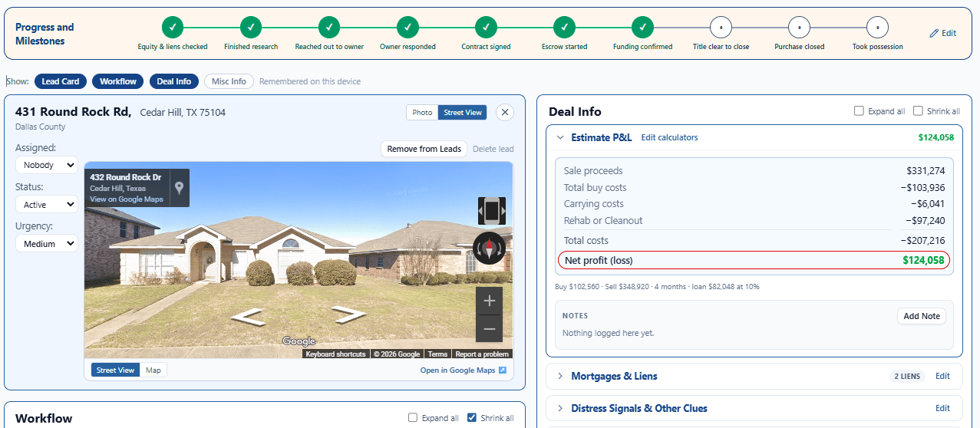Check Shrink all in Deal Info
This screenshot has height=428, width=980.
point(918,111)
